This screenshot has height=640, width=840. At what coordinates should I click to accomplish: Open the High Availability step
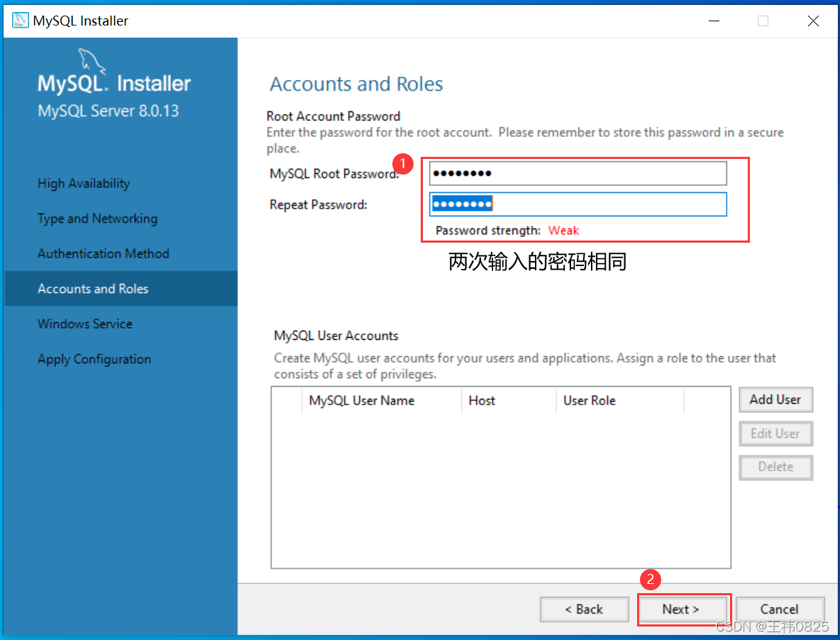click(84, 184)
